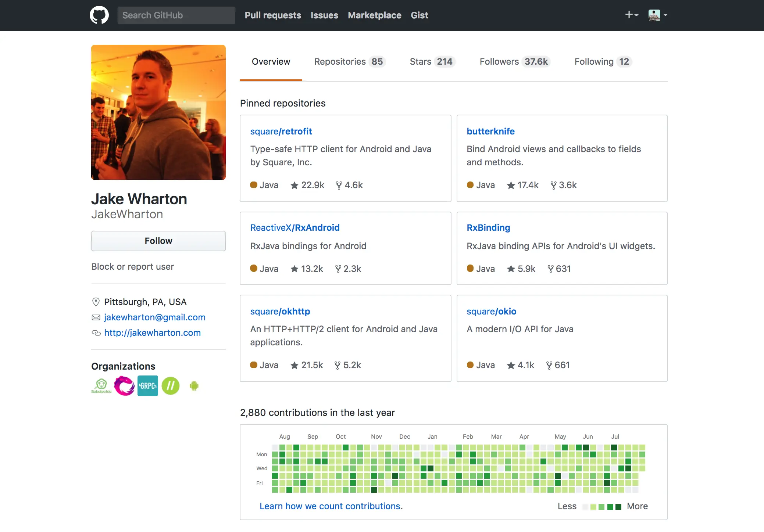Open Pull requests in top navigation

(273, 15)
